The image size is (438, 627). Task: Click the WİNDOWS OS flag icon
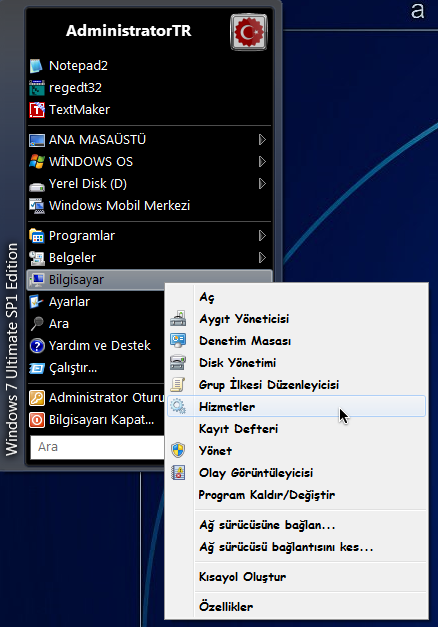click(37, 162)
